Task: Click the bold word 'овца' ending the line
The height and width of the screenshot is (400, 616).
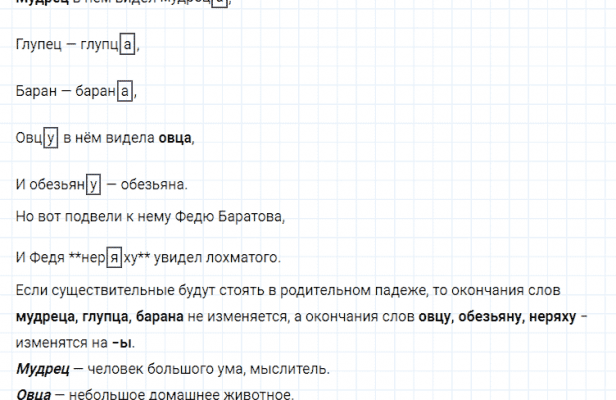Action: (176, 138)
